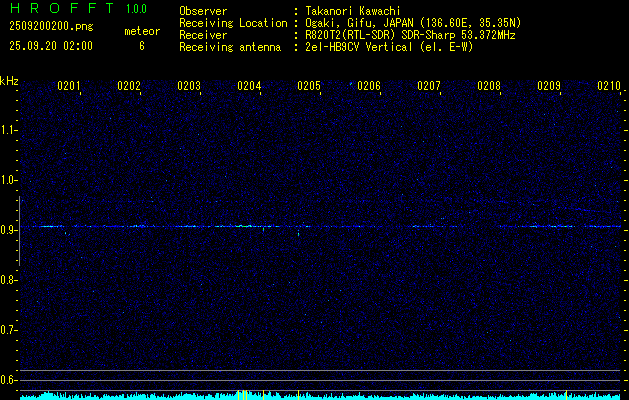Click the 0202 time axis label
Image resolution: width=629 pixels, height=400 pixels.
click(129, 86)
